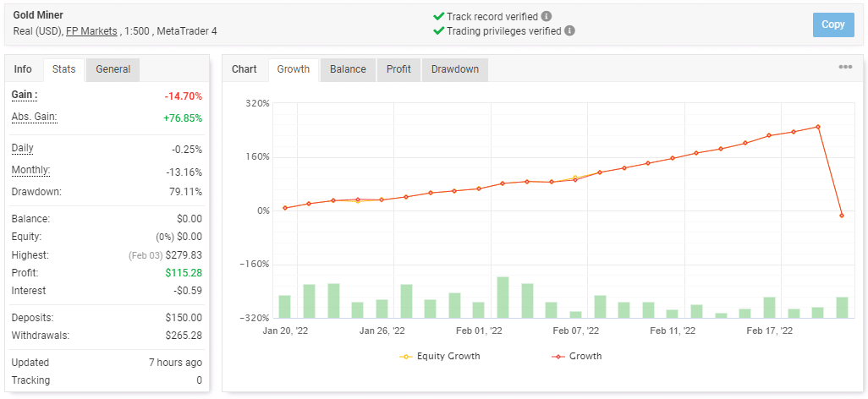Click the $279.83 highest balance value
The width and height of the screenshot is (868, 399).
click(182, 255)
